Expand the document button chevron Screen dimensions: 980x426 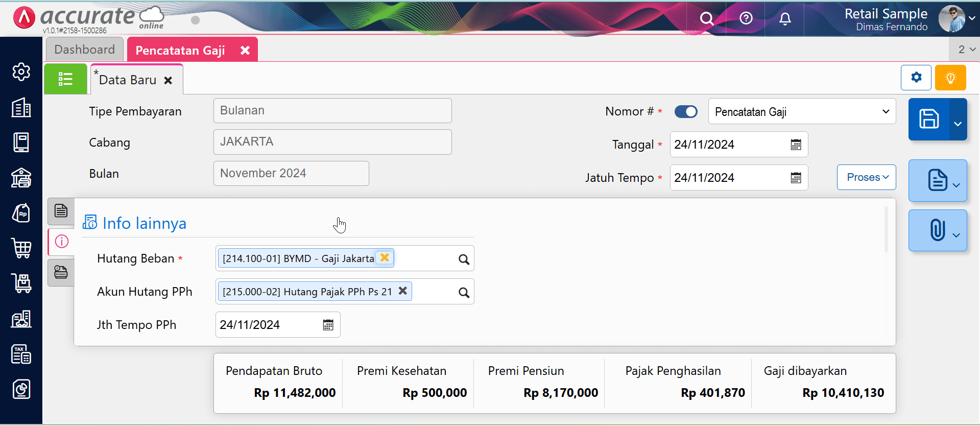957,185
